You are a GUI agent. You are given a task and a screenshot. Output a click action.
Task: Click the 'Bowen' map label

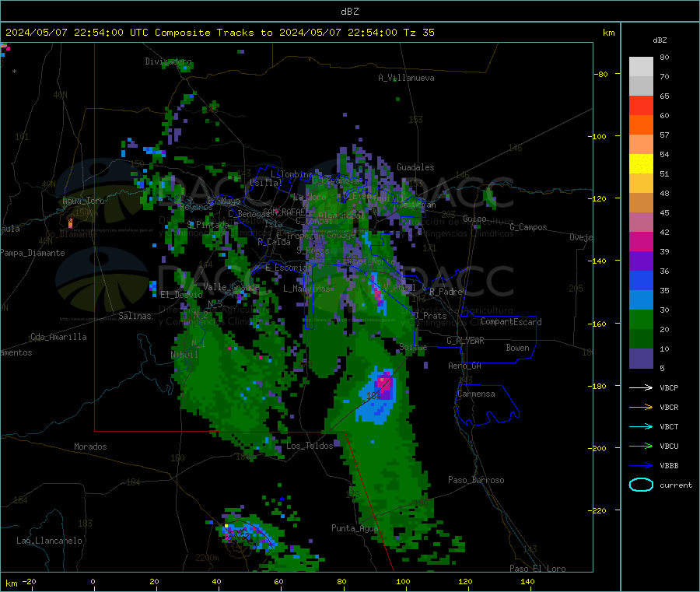coord(517,349)
